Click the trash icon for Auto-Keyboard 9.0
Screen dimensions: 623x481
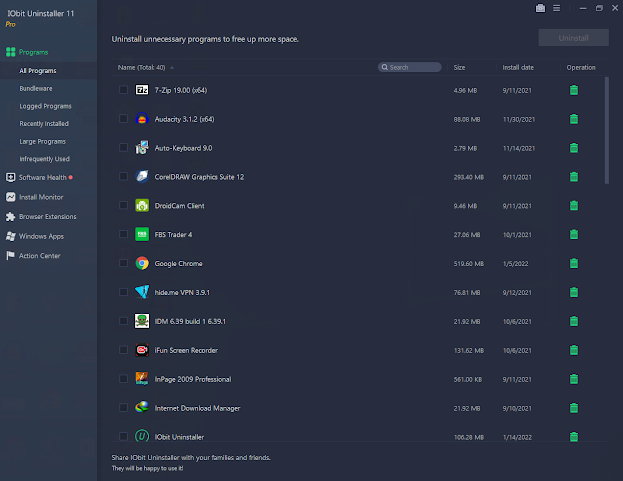574,148
